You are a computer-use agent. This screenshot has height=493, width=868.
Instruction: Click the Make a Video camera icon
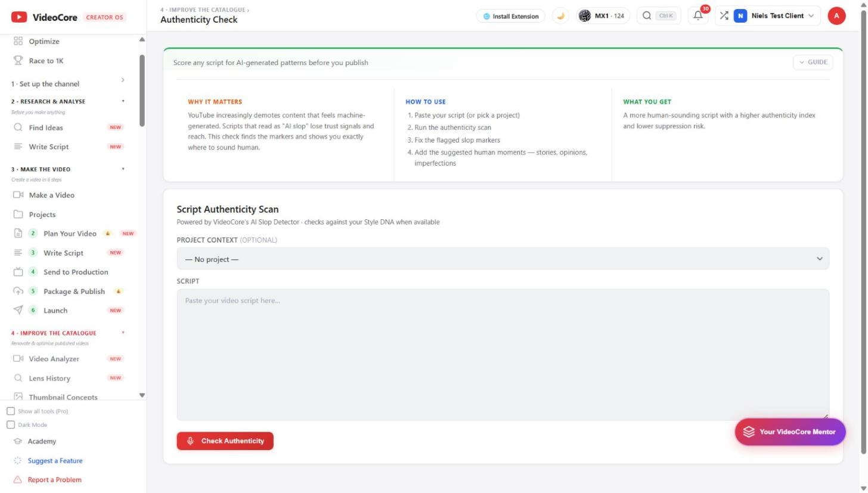click(x=18, y=195)
